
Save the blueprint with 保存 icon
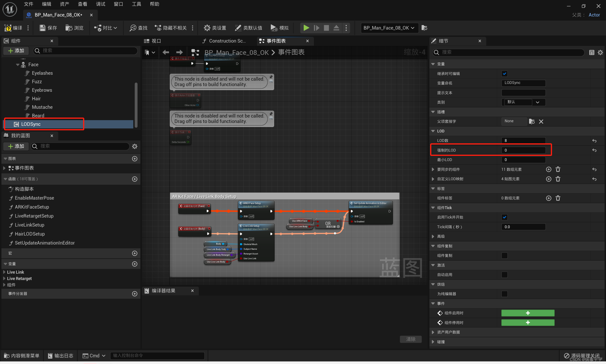coord(42,28)
